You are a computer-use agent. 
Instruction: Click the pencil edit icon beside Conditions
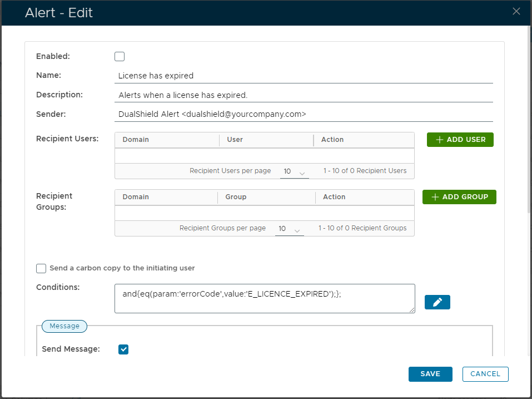pyautogui.click(x=437, y=302)
